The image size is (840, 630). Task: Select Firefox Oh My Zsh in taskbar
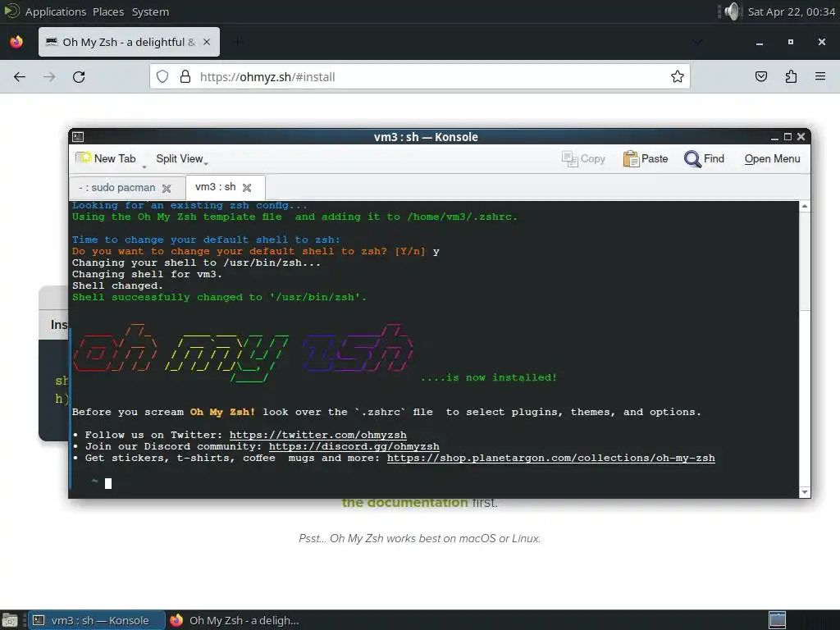[235, 620]
